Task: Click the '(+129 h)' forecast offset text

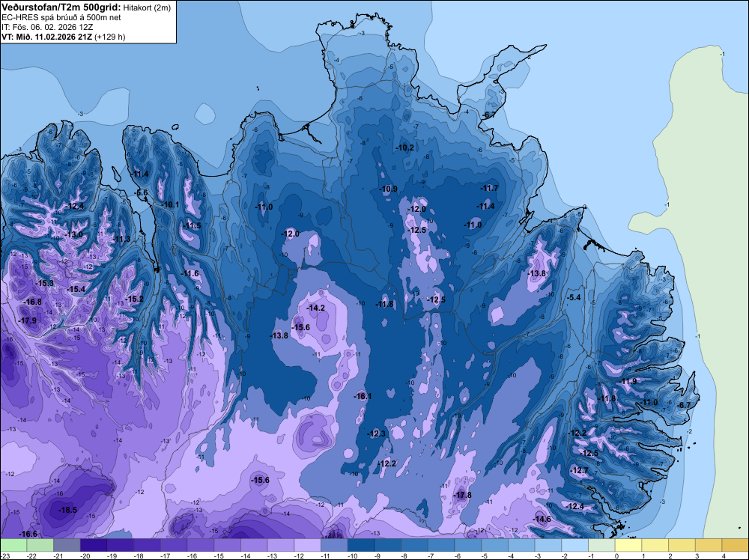Action: pyautogui.click(x=110, y=37)
